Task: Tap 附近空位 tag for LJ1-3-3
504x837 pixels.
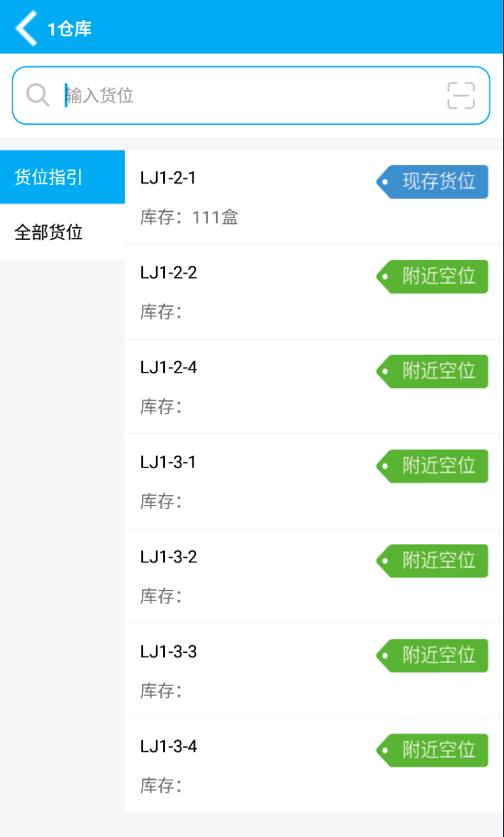Action: (x=432, y=656)
